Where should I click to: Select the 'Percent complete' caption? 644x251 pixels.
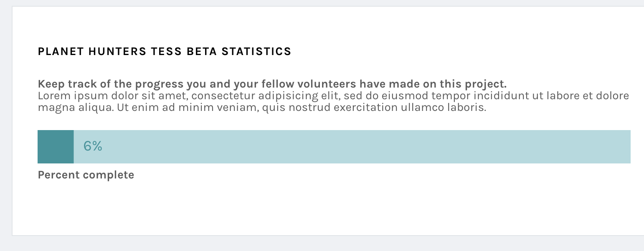click(86, 175)
